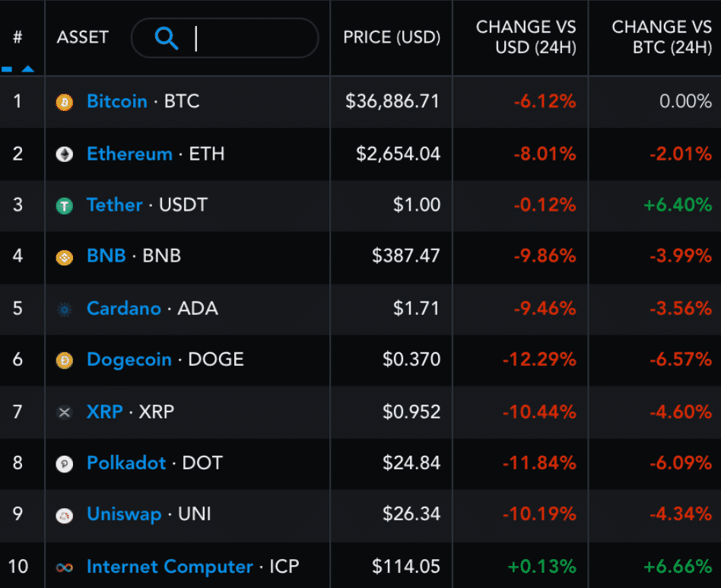Click the Tether coin logo icon

65,205
